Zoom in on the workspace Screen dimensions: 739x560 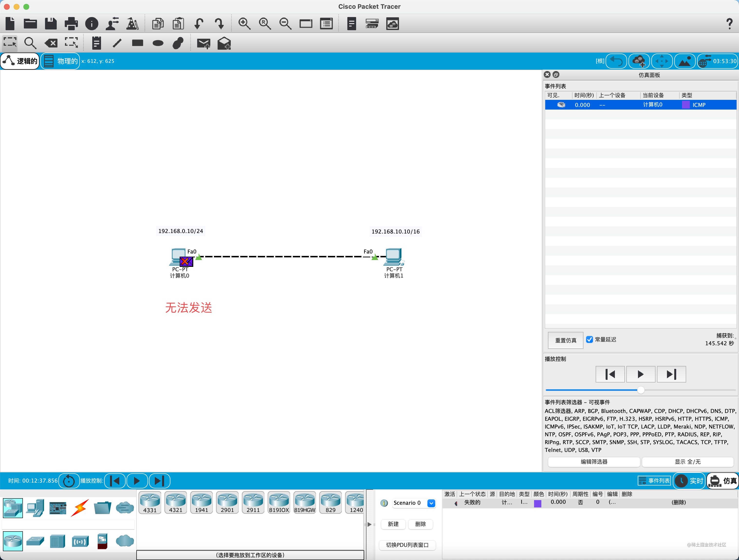(244, 24)
